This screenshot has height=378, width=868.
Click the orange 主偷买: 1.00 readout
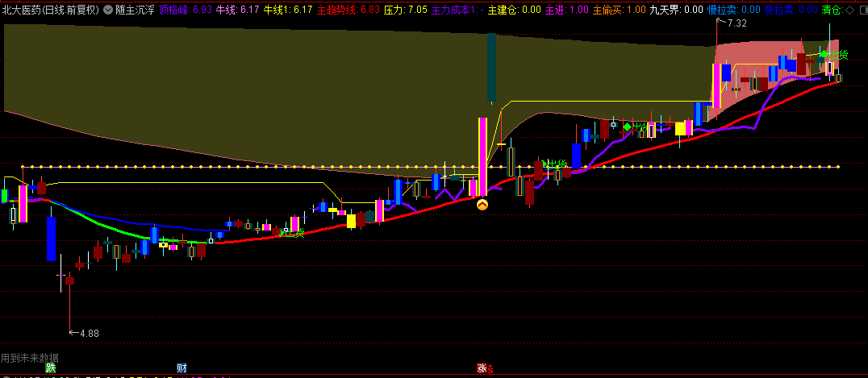[620, 10]
